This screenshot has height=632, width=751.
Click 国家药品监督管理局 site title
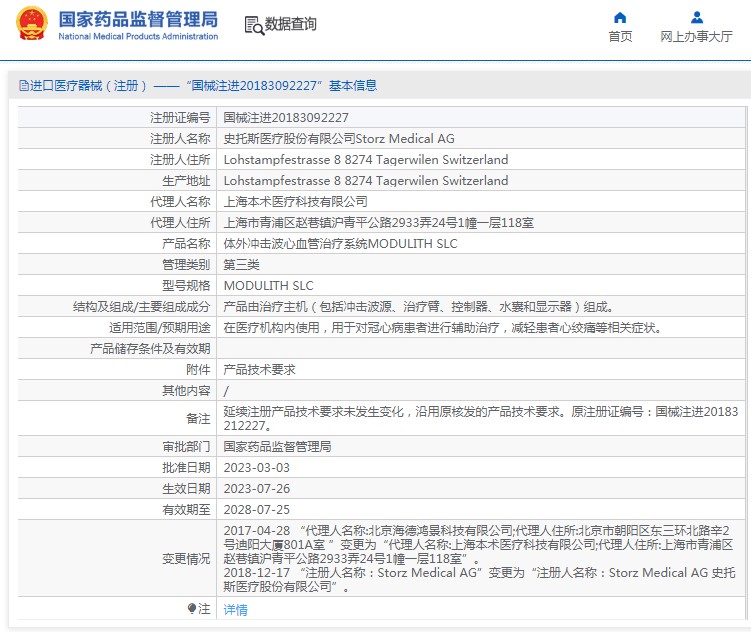pos(138,20)
